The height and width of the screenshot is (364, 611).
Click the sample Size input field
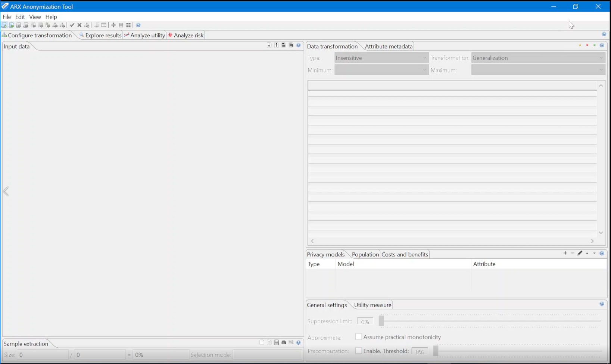(43, 355)
